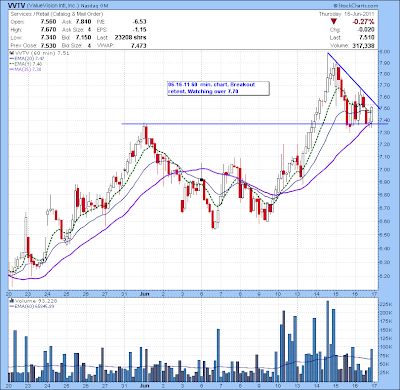Screen dimensions: 400x390
Task: Click the red down-arrow change indicator
Action: (x=334, y=22)
